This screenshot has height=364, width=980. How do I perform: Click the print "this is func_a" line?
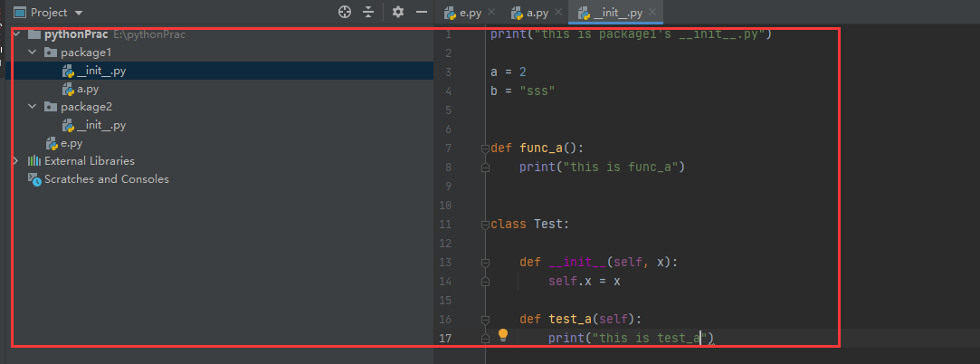click(603, 167)
